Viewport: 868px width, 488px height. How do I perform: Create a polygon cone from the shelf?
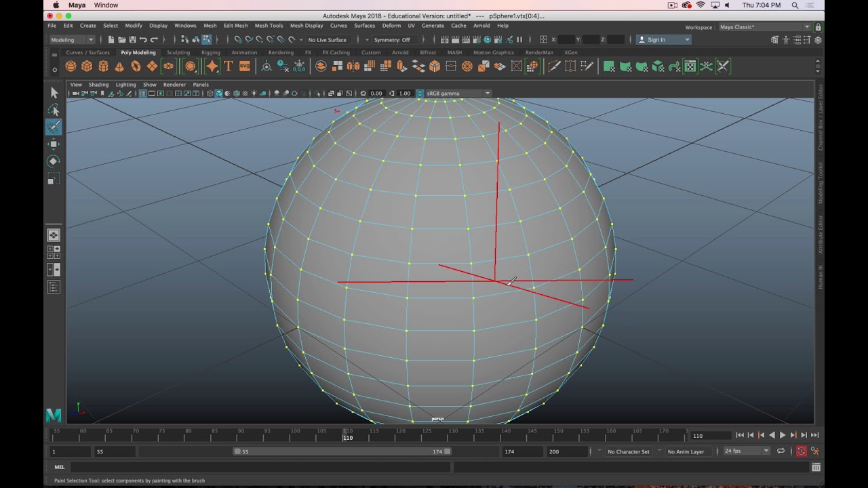[119, 66]
